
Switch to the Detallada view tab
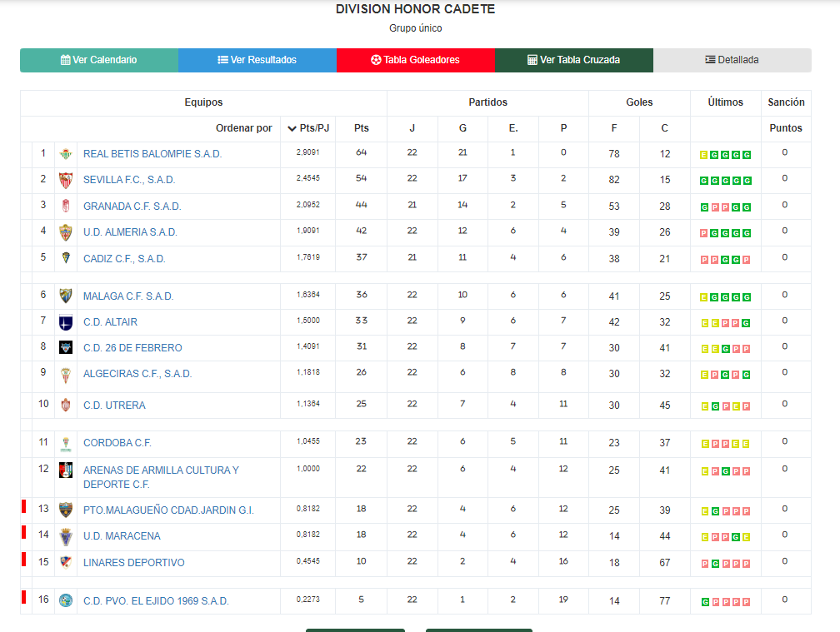point(732,60)
